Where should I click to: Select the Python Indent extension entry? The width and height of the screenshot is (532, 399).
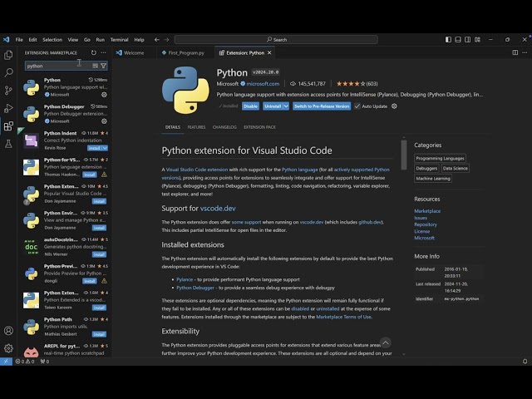(65, 140)
